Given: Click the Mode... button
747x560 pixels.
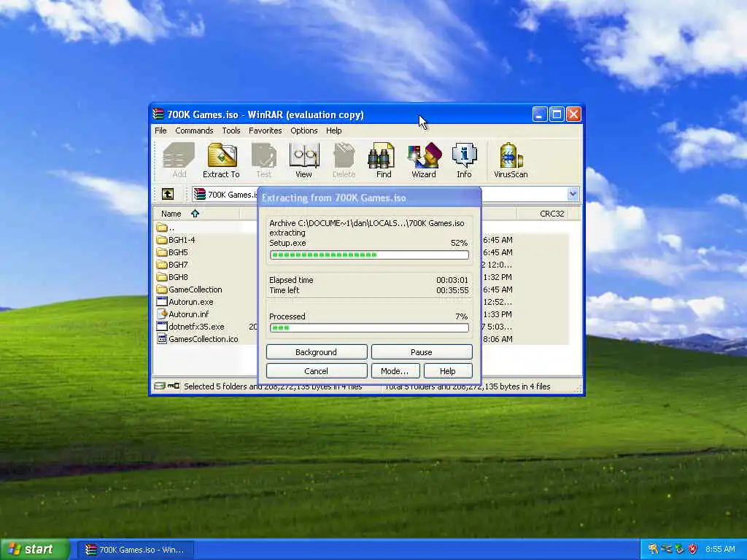Looking at the screenshot, I should [x=395, y=371].
